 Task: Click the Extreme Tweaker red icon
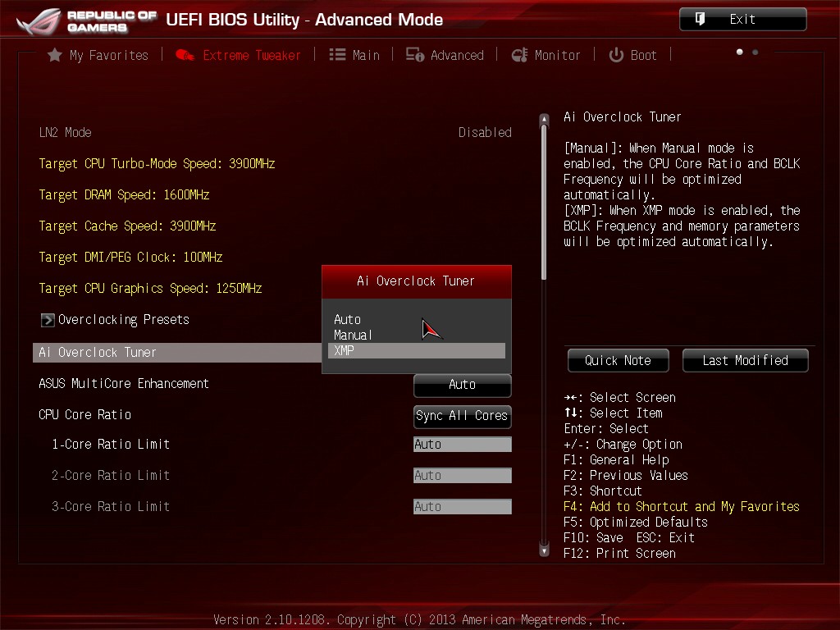coord(185,55)
